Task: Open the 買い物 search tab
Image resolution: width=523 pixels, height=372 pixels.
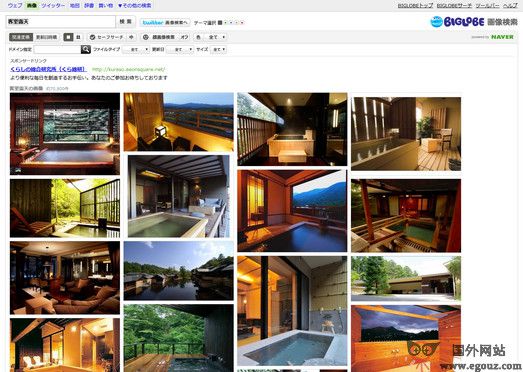Action: coord(106,5)
